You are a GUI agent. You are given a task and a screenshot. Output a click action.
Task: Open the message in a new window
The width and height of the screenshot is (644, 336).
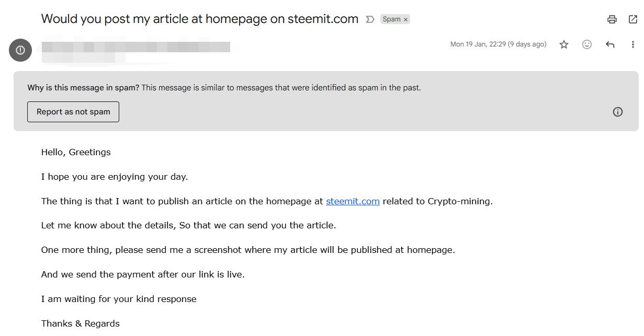click(x=632, y=19)
